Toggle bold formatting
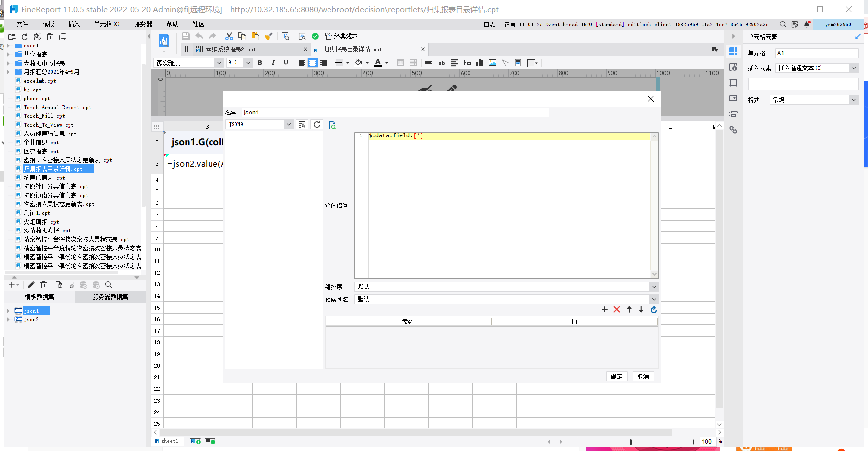 click(x=260, y=63)
